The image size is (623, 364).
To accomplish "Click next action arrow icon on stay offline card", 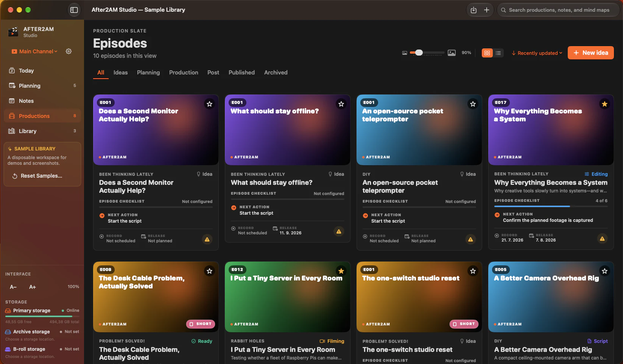I will click(234, 208).
